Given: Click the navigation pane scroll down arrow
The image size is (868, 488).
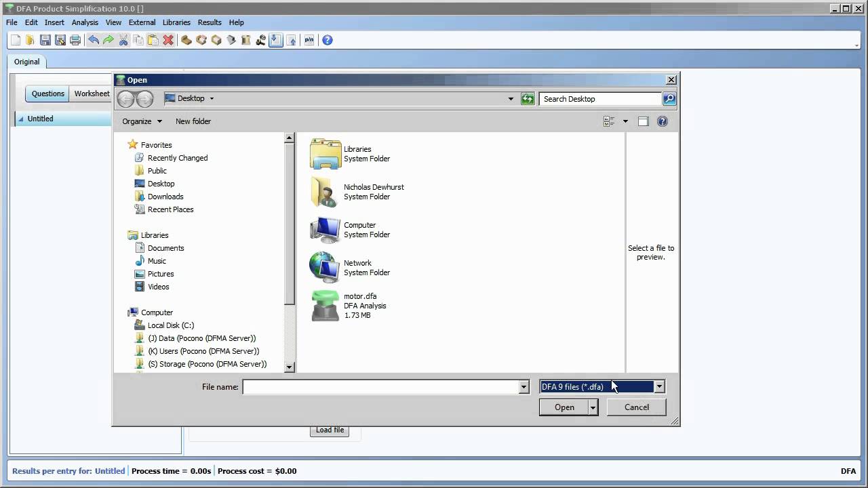Looking at the screenshot, I should pyautogui.click(x=290, y=367).
